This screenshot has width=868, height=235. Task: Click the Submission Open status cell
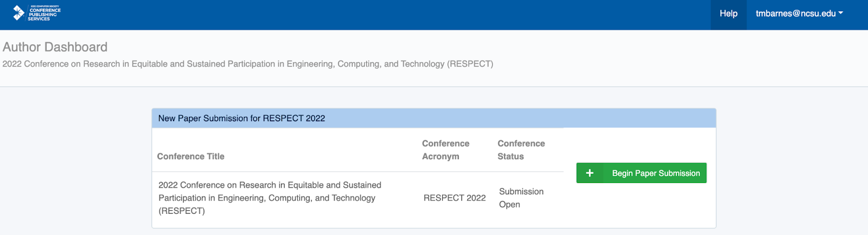pyautogui.click(x=521, y=198)
